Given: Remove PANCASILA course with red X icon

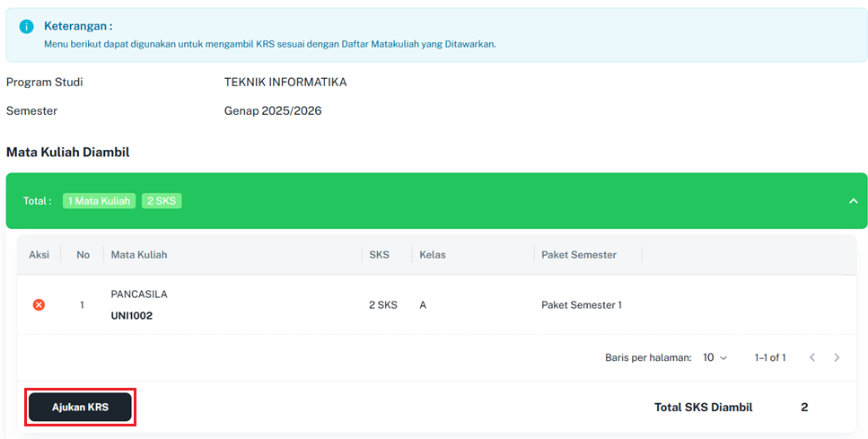Looking at the screenshot, I should (39, 305).
